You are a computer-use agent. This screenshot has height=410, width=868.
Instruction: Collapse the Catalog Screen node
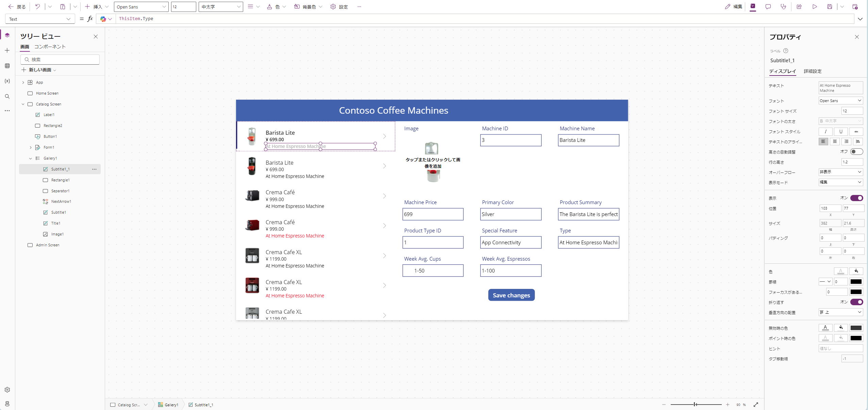click(x=23, y=104)
